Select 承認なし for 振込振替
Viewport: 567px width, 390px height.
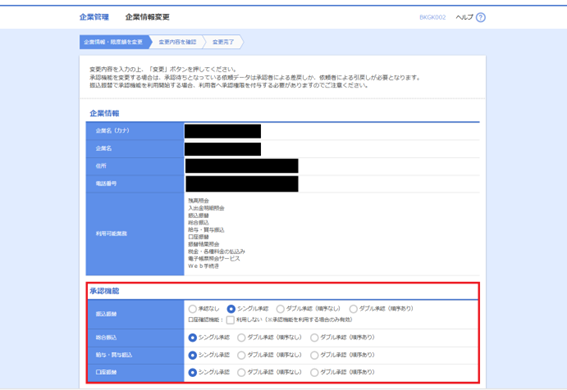[192, 309]
